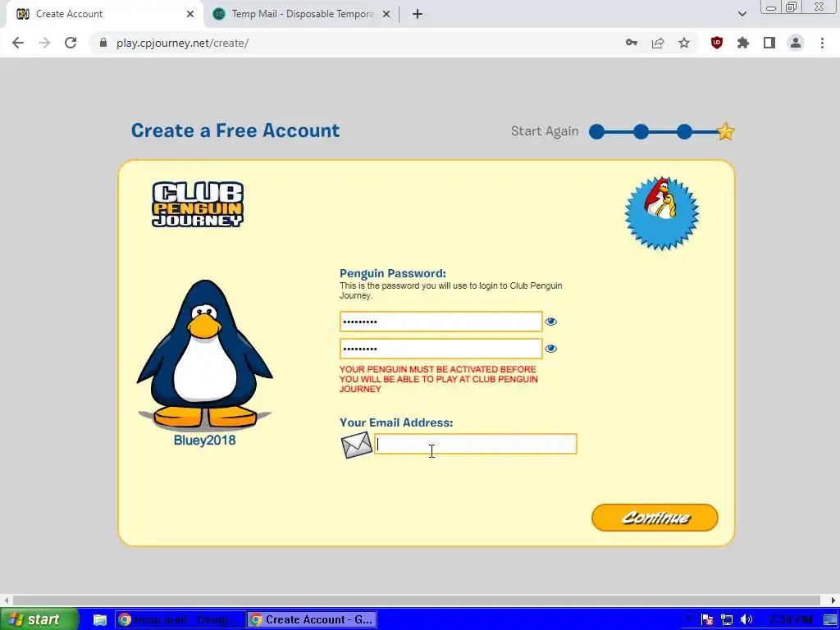The height and width of the screenshot is (630, 840).
Task: Click the taskbar clock
Action: (791, 620)
